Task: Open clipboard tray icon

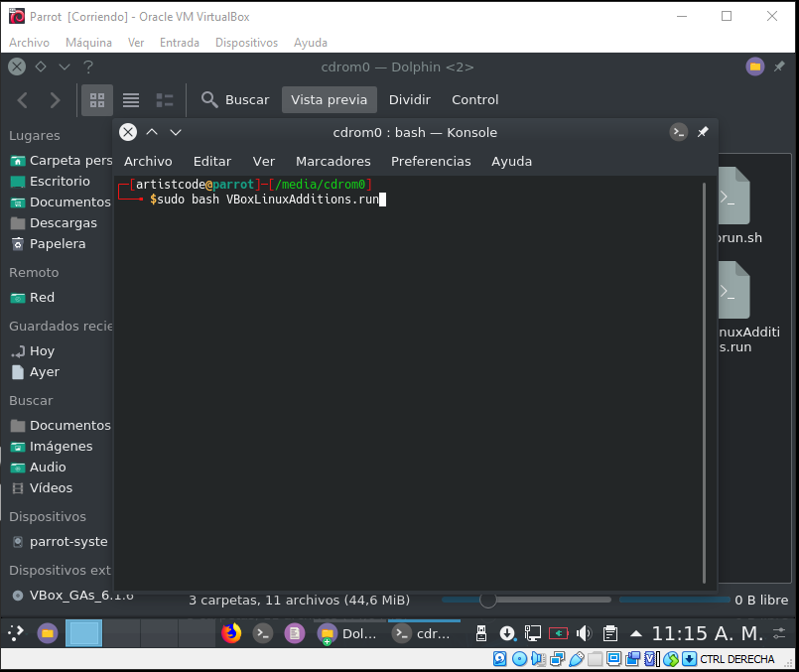Action: [x=610, y=633]
